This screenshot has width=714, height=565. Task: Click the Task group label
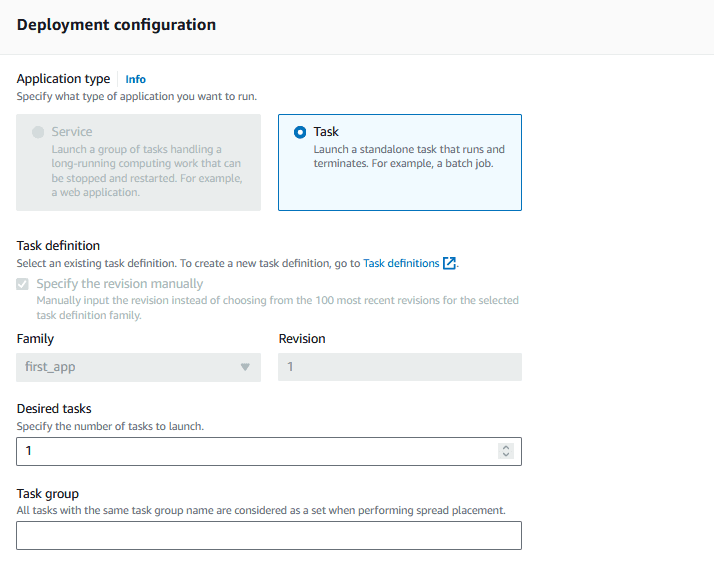pyautogui.click(x=48, y=494)
